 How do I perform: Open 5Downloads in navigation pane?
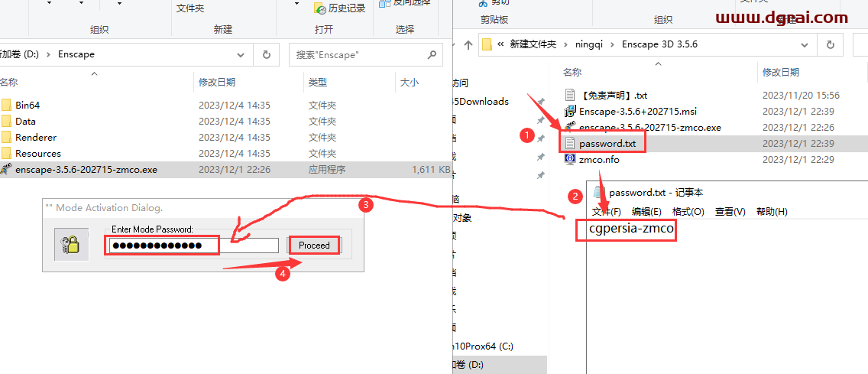(481, 102)
